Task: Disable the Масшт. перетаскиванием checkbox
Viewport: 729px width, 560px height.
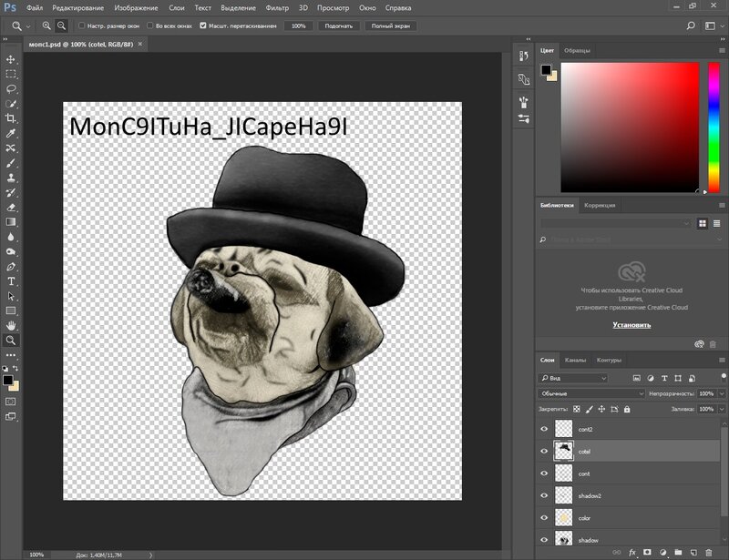Action: (202, 26)
